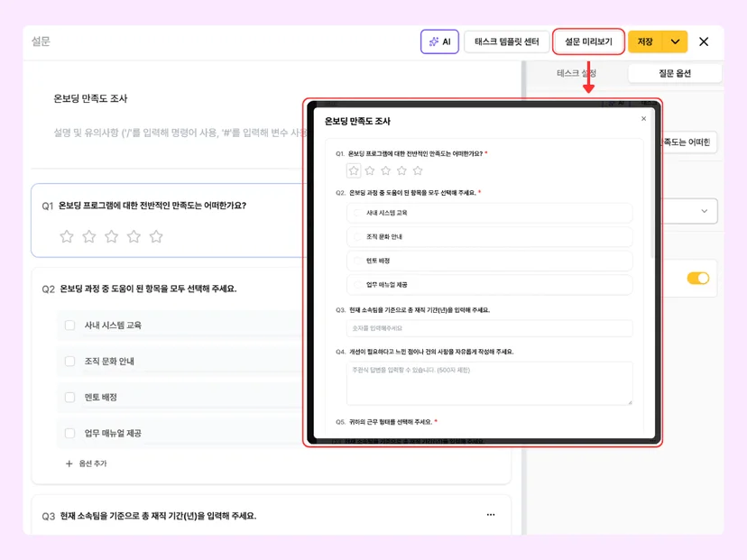Viewport: 747px width, 560px height.
Task: Switch to the 질문 옵션 tab
Action: point(675,73)
